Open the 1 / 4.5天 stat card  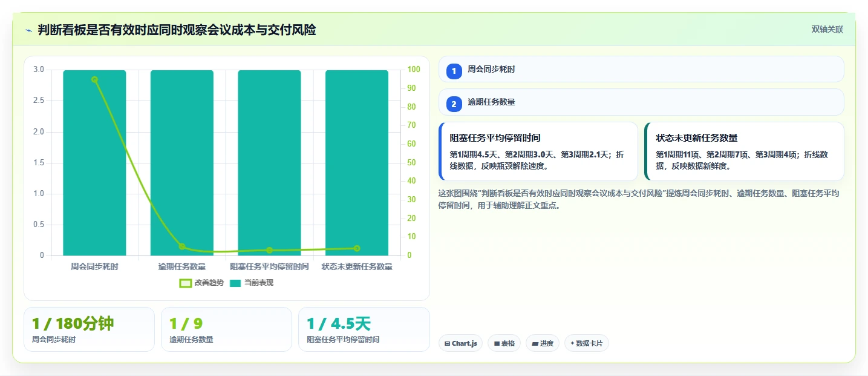[364, 329]
